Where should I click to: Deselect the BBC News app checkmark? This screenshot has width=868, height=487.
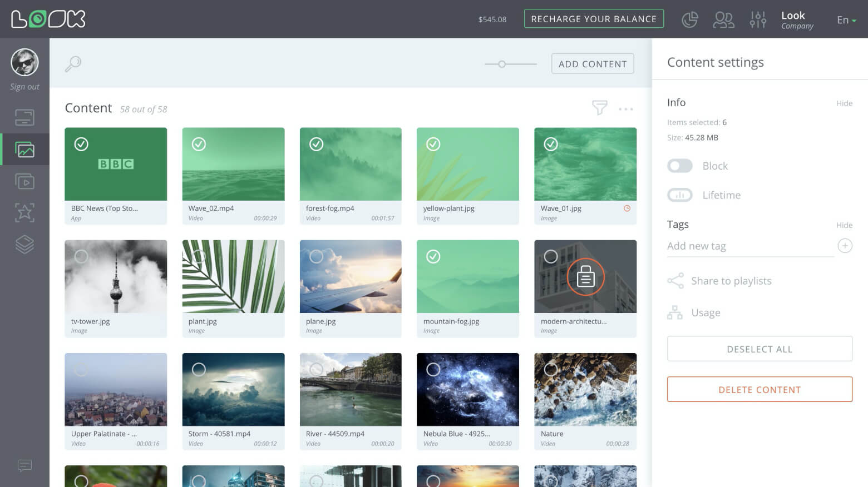point(81,144)
